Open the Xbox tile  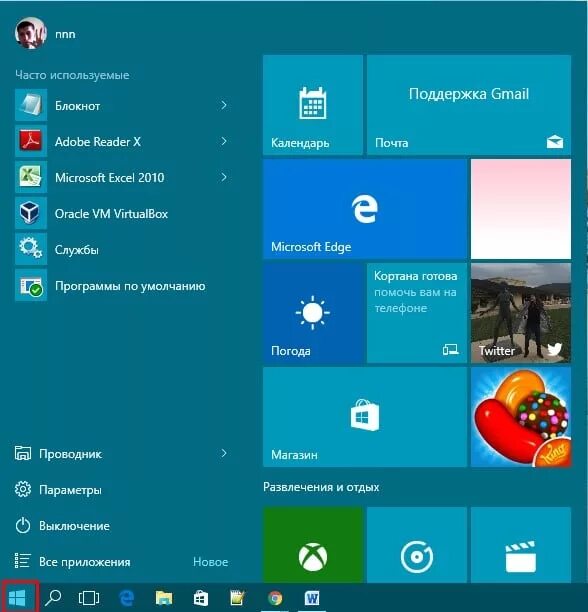pyautogui.click(x=313, y=545)
